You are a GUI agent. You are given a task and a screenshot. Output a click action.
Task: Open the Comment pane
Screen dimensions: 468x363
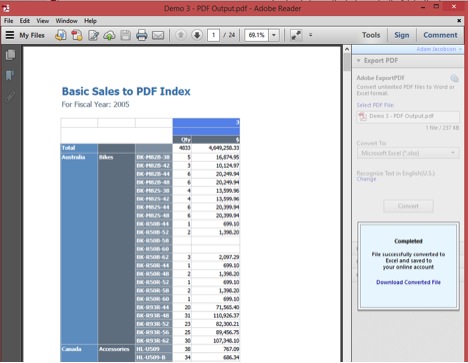[x=440, y=35]
